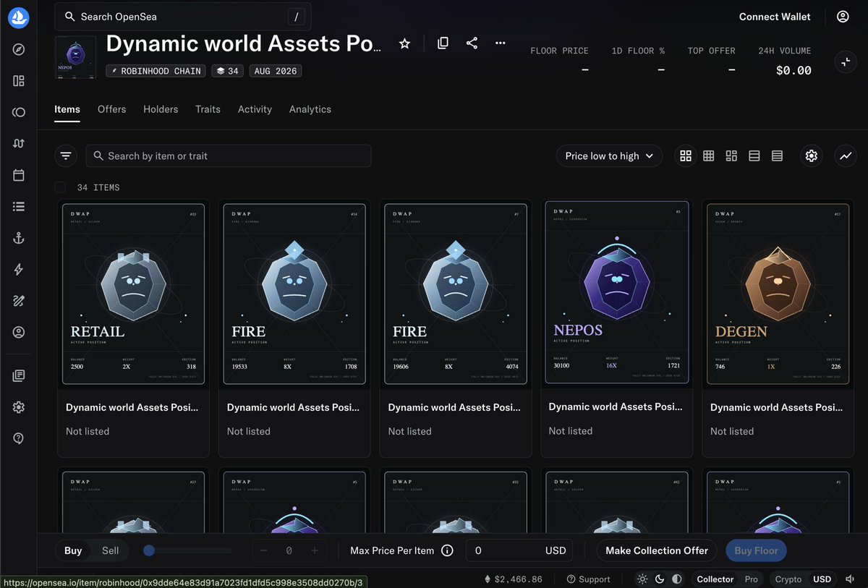Open the Price low to high dropdown

[609, 155]
